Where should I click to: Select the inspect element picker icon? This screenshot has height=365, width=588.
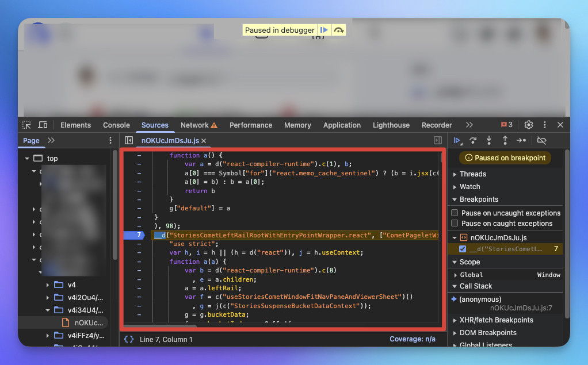point(26,125)
